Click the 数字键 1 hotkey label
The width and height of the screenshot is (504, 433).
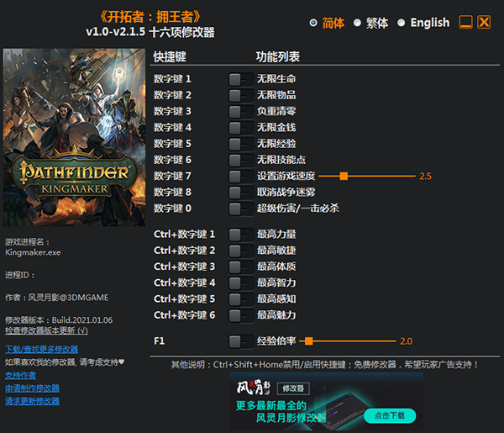click(172, 79)
